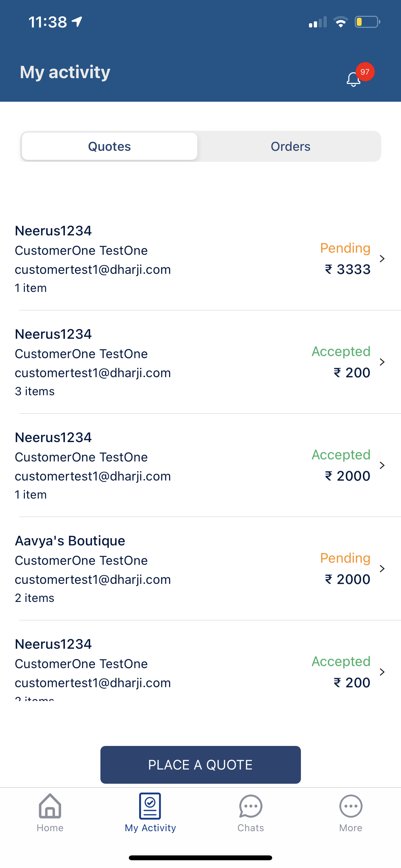Image resolution: width=401 pixels, height=868 pixels.
Task: Select the My Activity clipboard icon
Action: coord(150,806)
